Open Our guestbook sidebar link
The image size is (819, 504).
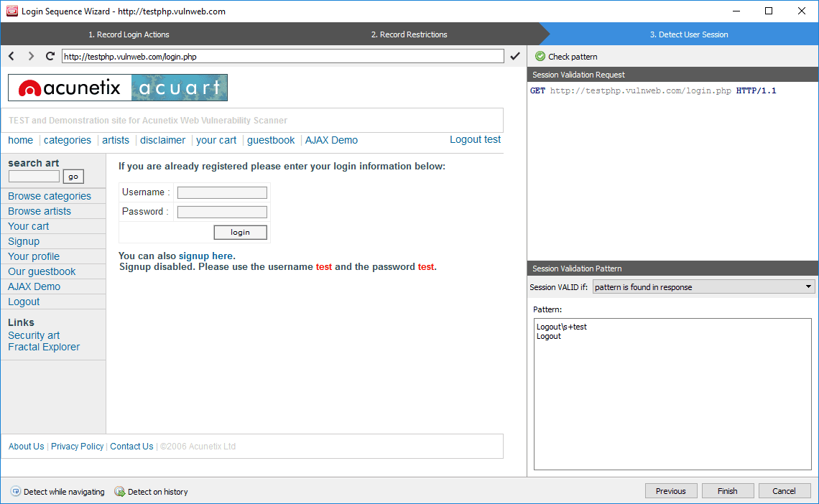pos(42,272)
